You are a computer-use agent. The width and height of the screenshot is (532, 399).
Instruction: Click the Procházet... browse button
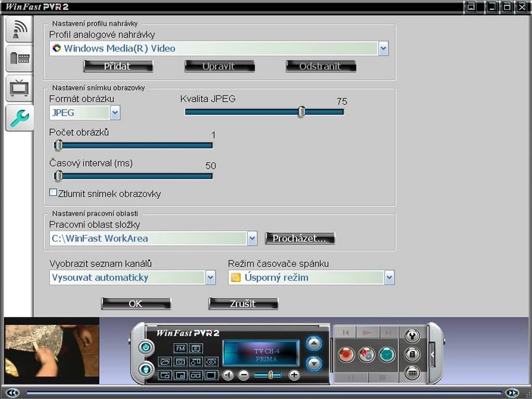tap(300, 238)
